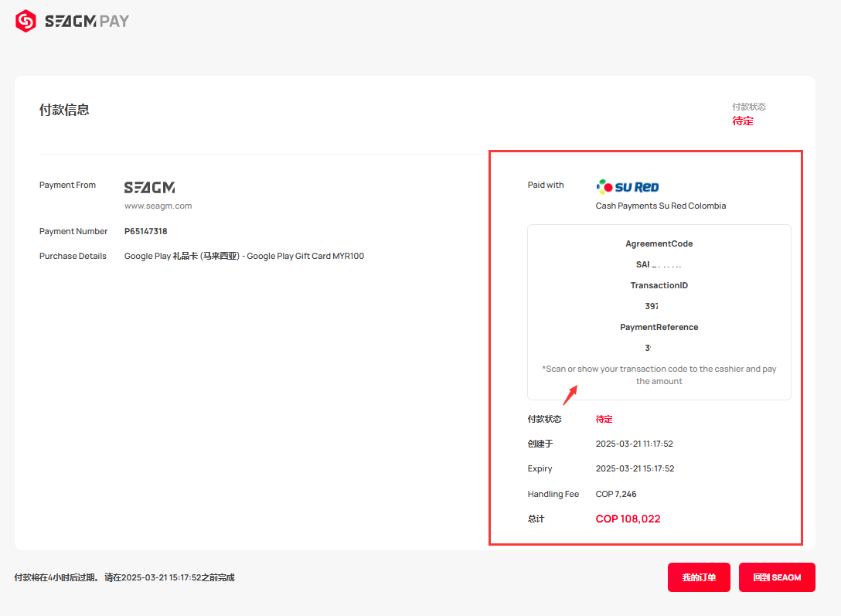
Task: Click the 付款状态 label at top right
Action: [749, 107]
